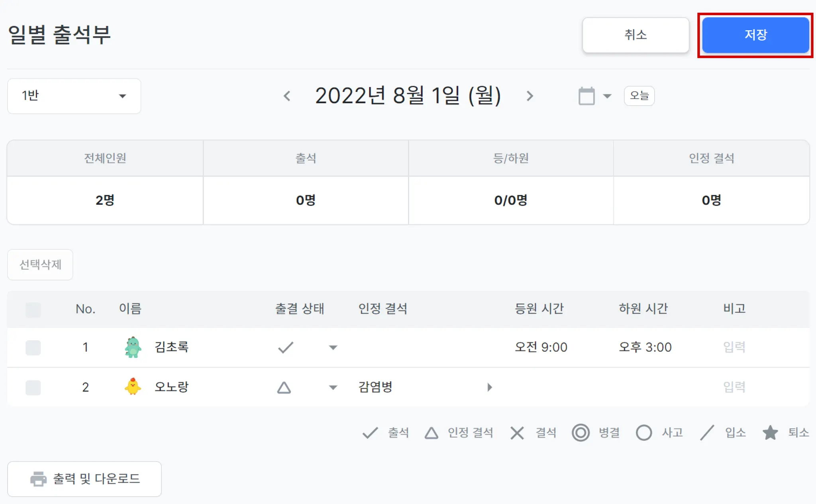816x504 pixels.
Task: Open attendance status dropdown for 김초록
Action: click(333, 347)
